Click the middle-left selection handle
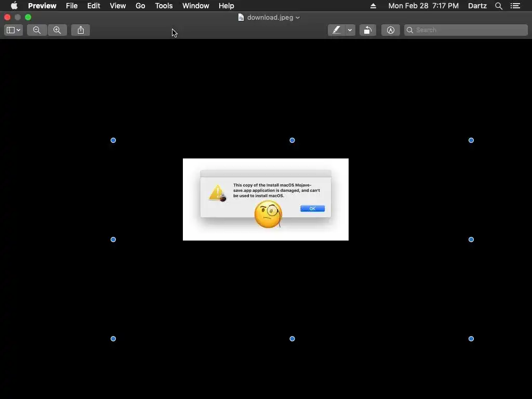Screen dimensions: 532x399 click(113, 240)
